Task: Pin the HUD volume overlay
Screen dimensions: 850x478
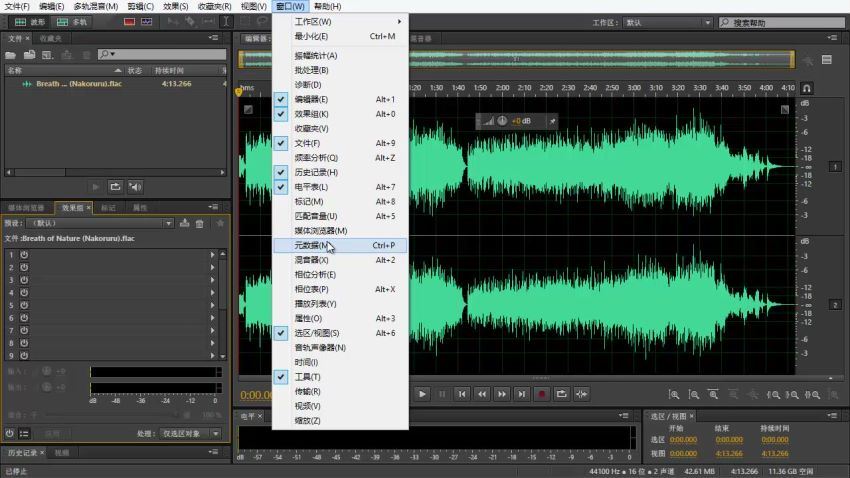Action: pyautogui.click(x=552, y=121)
